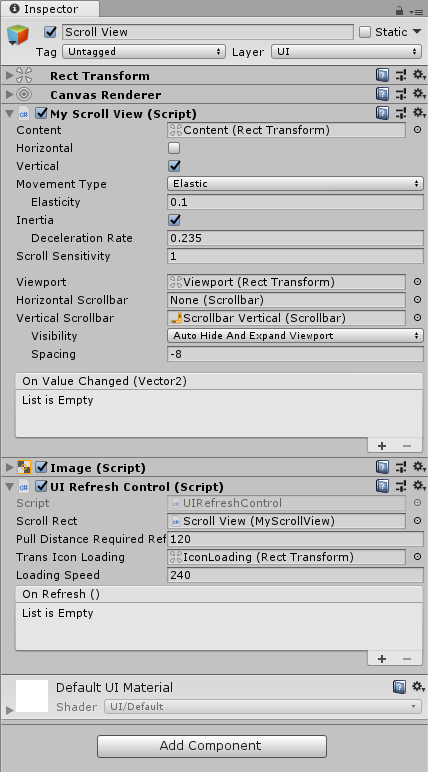Click the Inspector lock icon
Screen dimensions: 428x772
coord(399,10)
